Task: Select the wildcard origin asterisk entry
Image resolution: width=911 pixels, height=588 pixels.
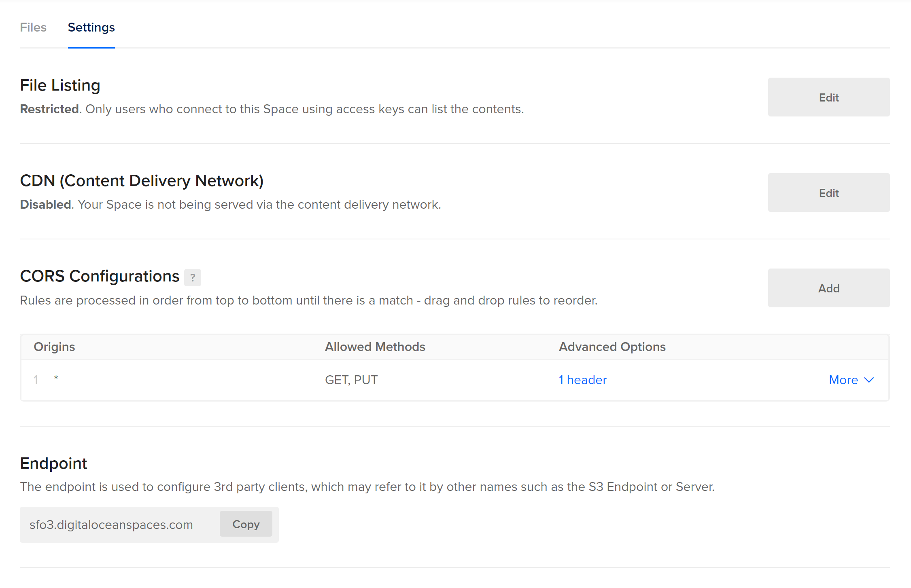Action: pos(56,378)
